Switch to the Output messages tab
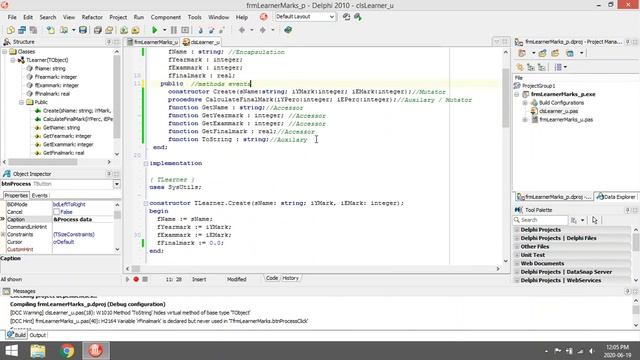The width and height of the screenshot is (640, 360). tap(38, 335)
